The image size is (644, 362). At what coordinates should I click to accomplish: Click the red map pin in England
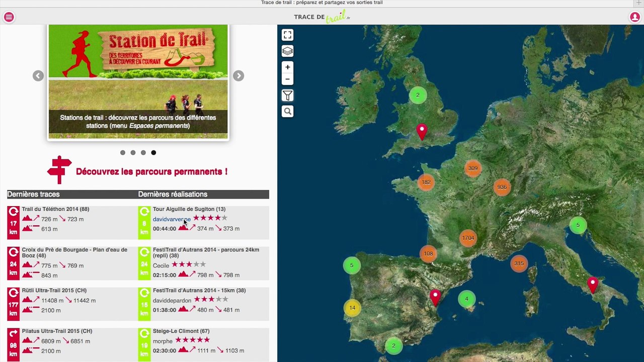point(422,132)
